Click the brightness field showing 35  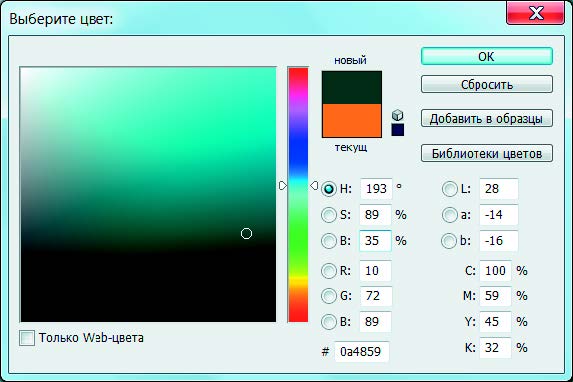click(375, 241)
